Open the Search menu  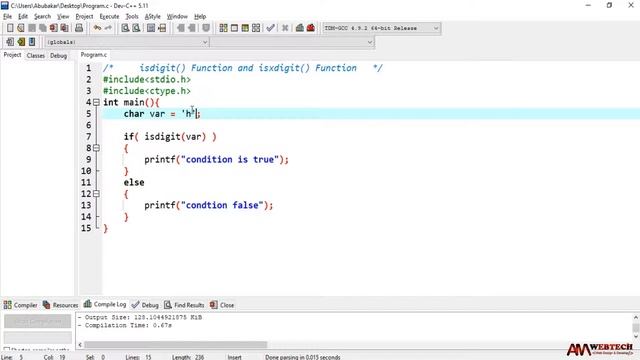coord(42,16)
